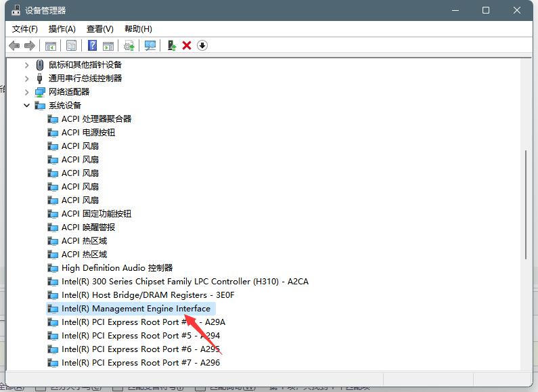Click the Update driver toolbar icon
Viewport: 538px width, 392px height.
172,45
